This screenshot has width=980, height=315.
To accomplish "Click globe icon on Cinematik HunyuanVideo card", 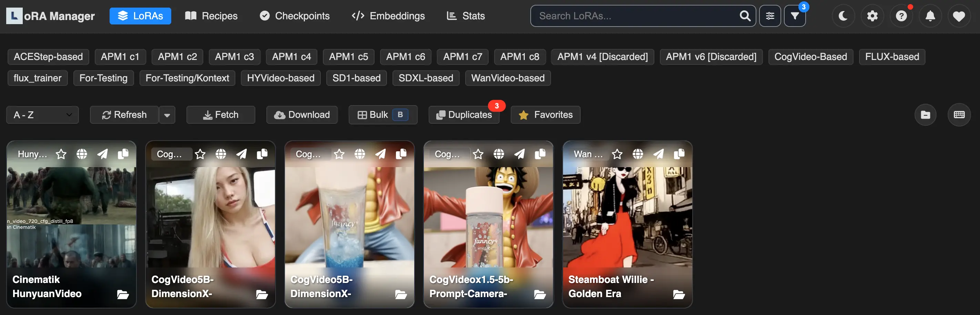I will coord(82,154).
